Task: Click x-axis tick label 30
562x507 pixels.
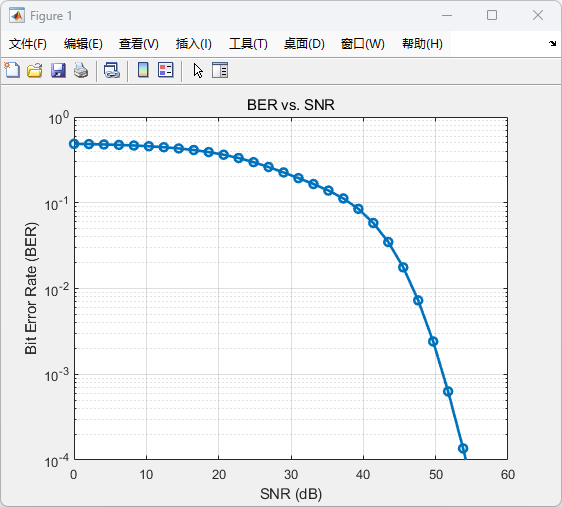Action: click(x=291, y=475)
